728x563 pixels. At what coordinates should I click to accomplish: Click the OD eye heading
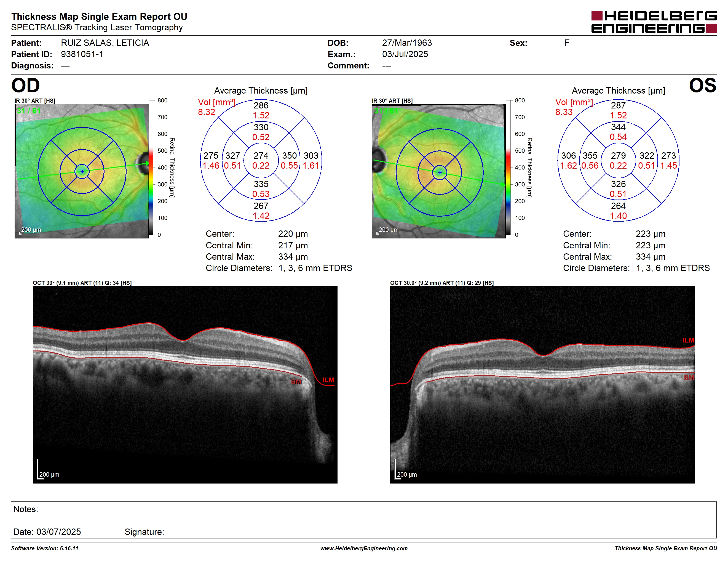click(x=25, y=85)
